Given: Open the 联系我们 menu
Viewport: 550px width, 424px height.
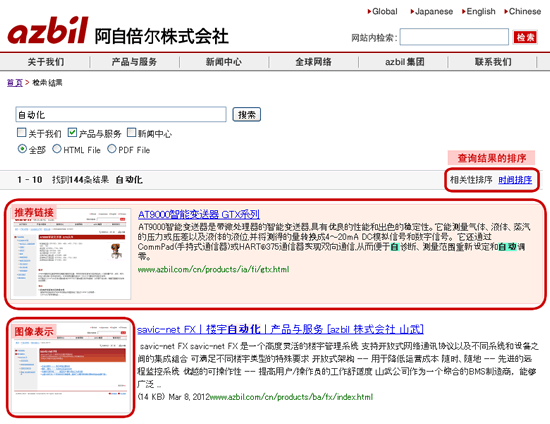Looking at the screenshot, I should 493,62.
